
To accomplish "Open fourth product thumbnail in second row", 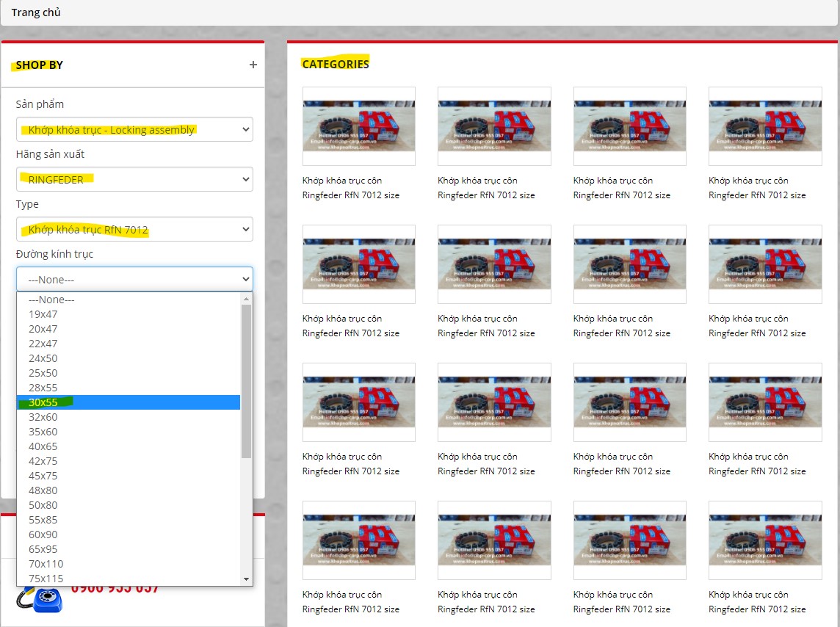I will coord(766,264).
